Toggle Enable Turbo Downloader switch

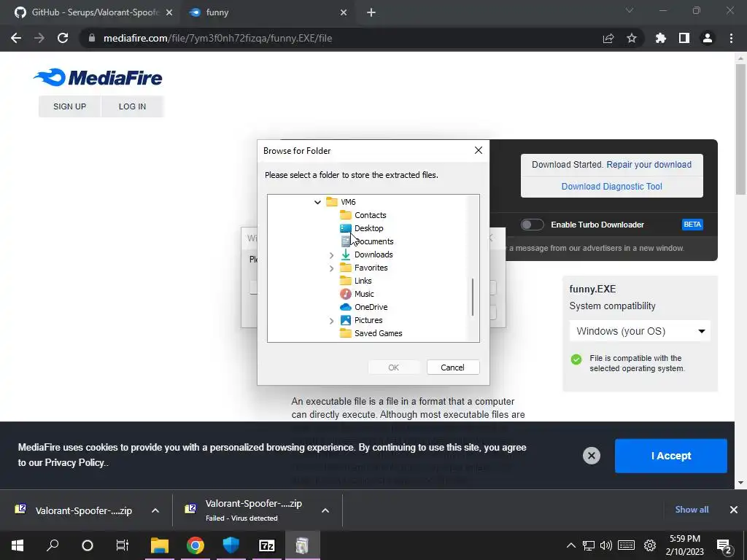[532, 225]
